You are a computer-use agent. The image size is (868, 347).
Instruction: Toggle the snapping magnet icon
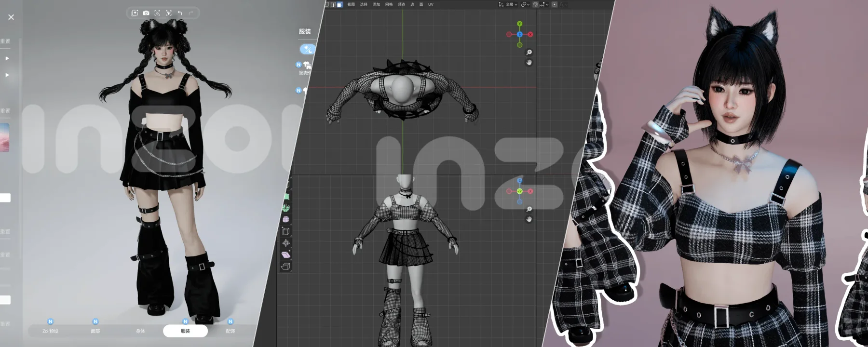click(x=535, y=4)
